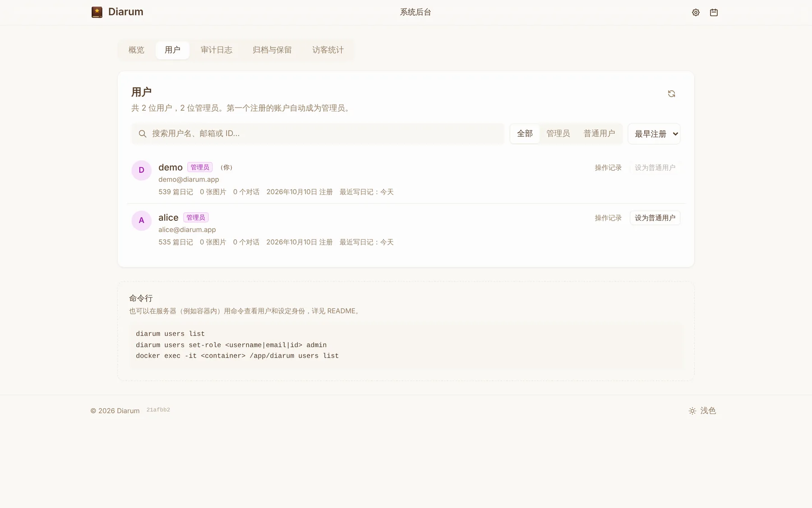The image size is (812, 508).
Task: Click the sun icon theme toggle
Action: (x=692, y=411)
